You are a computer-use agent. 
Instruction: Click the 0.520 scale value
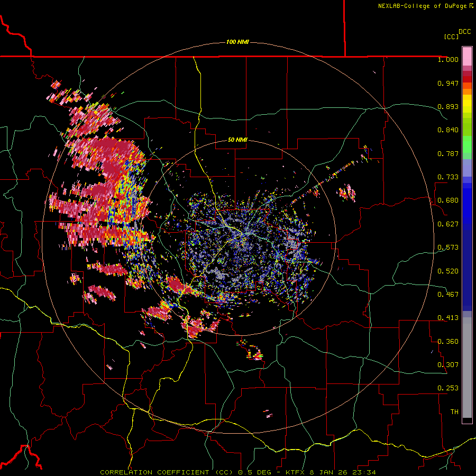point(448,271)
